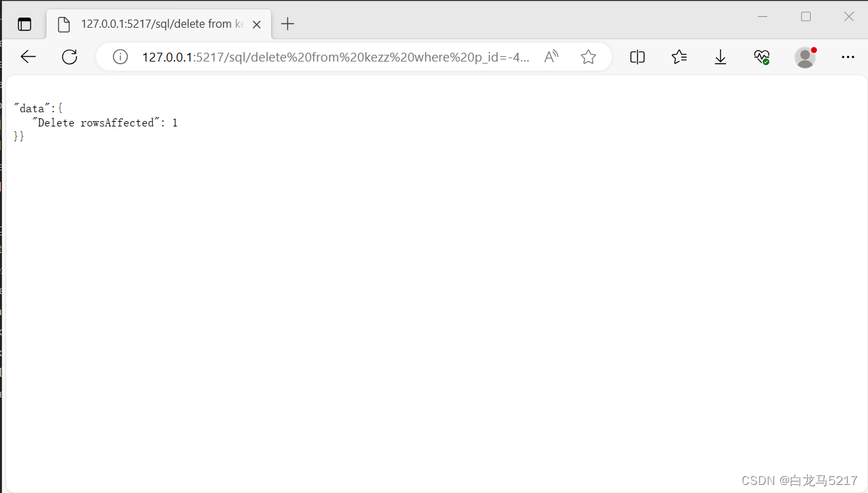The height and width of the screenshot is (493, 868).
Task: View site information icon in address bar
Action: pos(120,57)
